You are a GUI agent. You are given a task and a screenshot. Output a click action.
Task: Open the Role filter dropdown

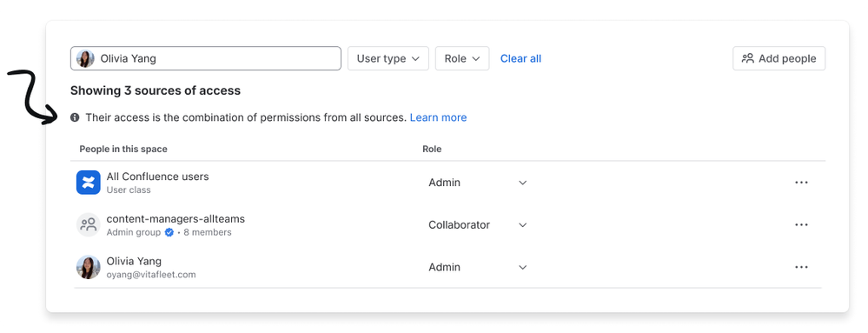click(462, 59)
